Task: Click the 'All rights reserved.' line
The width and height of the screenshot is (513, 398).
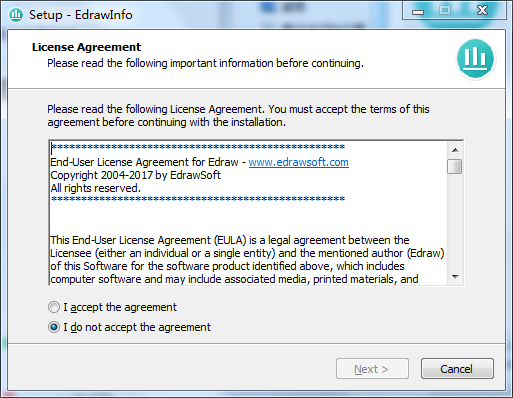Action: click(x=96, y=188)
